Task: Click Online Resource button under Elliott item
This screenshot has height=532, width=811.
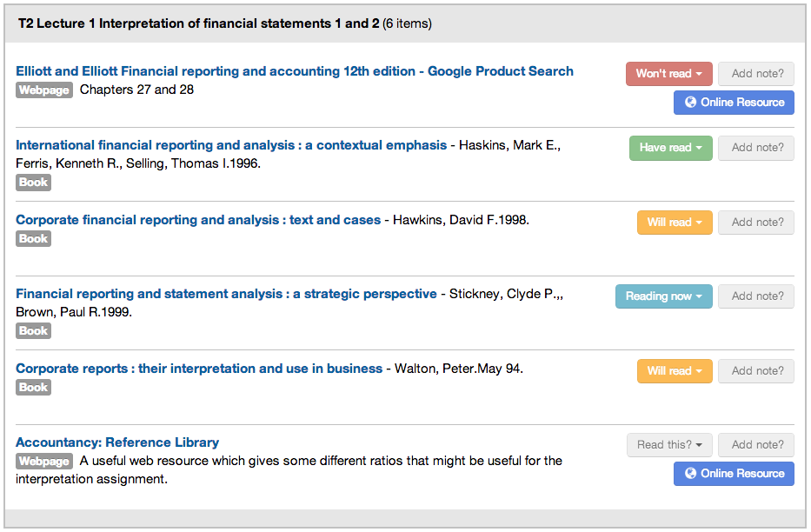Action: 733,102
